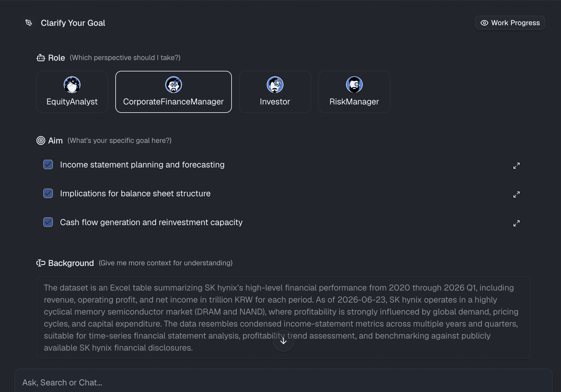The width and height of the screenshot is (561, 392).
Task: Expand the balance sheet structure aim
Action: (517, 194)
